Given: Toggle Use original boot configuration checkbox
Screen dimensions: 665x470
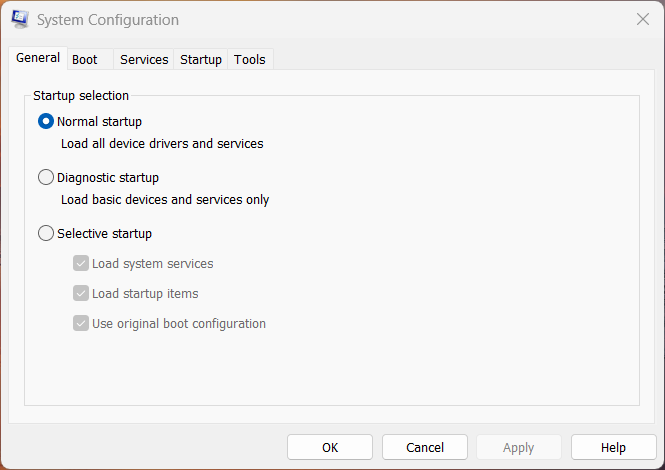Looking at the screenshot, I should [81, 324].
